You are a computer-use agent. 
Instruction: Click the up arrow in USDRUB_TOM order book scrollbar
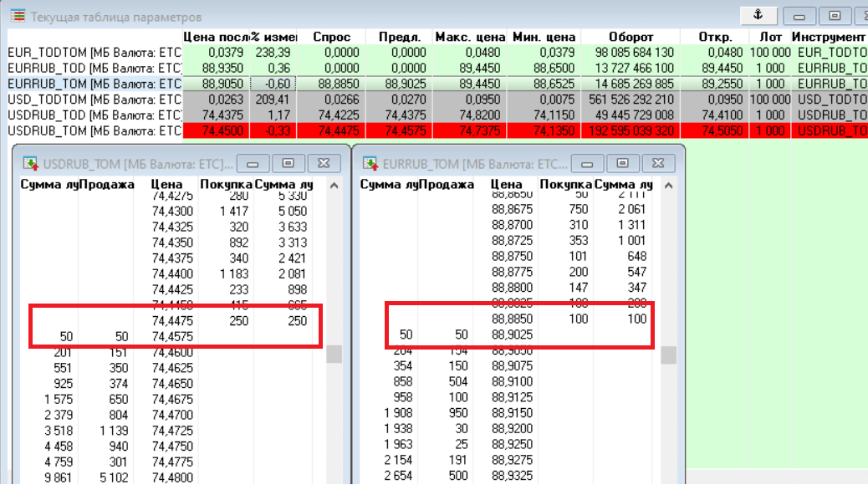tap(334, 186)
